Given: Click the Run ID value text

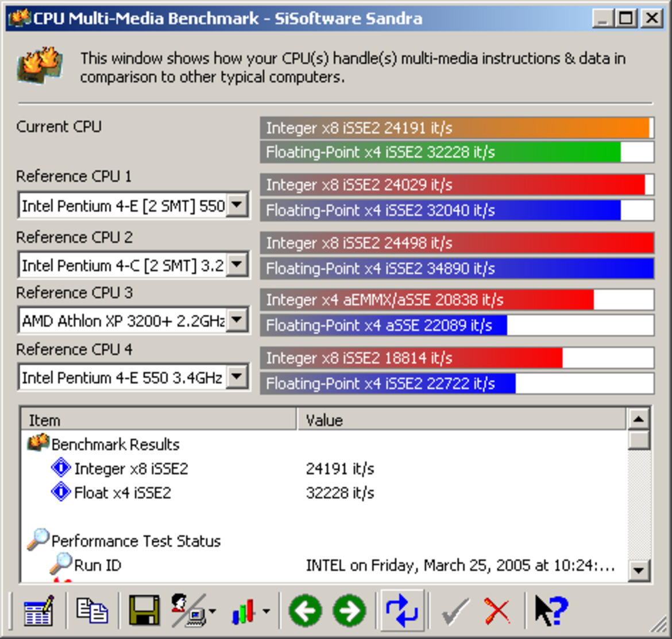Looking at the screenshot, I should coord(460,566).
